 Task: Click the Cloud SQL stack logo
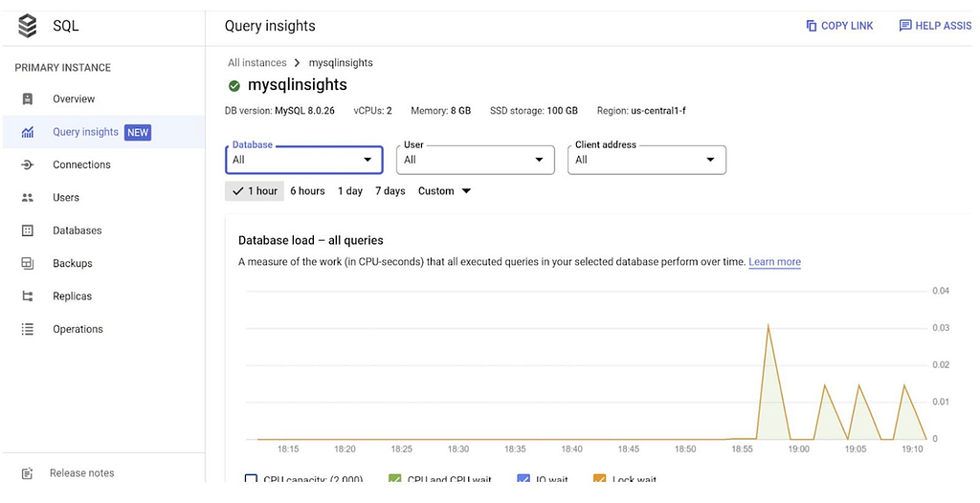(28, 26)
